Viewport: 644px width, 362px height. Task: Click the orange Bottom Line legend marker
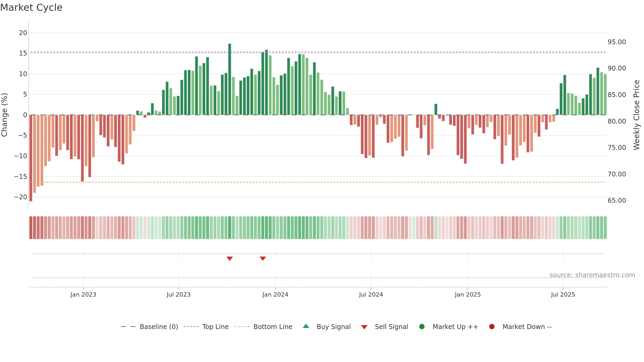pyautogui.click(x=242, y=327)
